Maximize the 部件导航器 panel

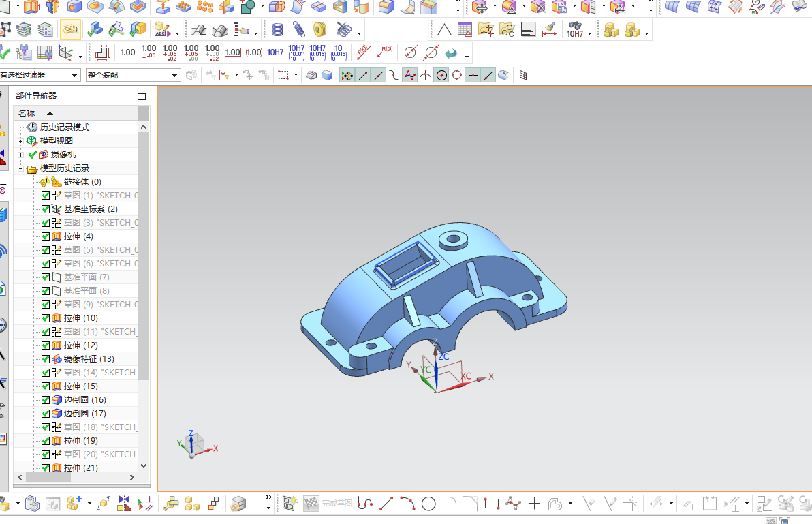pos(142,96)
